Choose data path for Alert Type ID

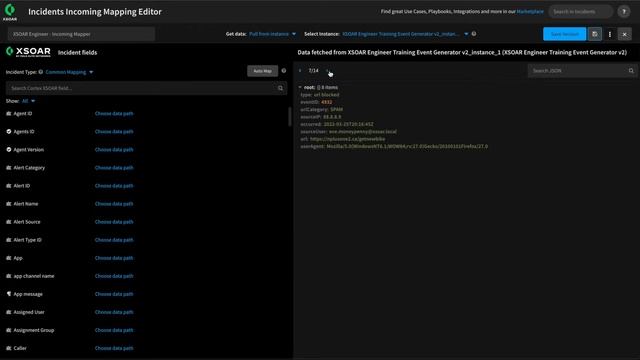point(114,240)
